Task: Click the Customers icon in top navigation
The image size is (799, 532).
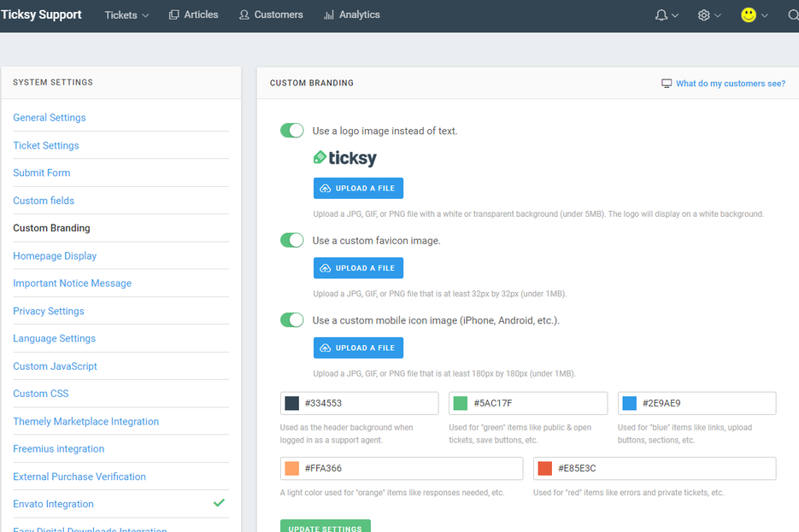Action: coord(243,15)
